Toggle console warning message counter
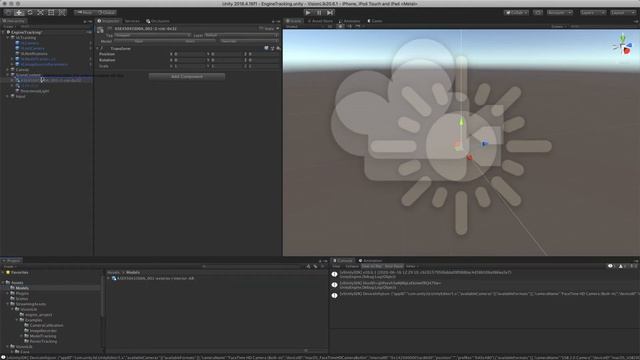Viewport: 640px width, 360px height. (622, 266)
